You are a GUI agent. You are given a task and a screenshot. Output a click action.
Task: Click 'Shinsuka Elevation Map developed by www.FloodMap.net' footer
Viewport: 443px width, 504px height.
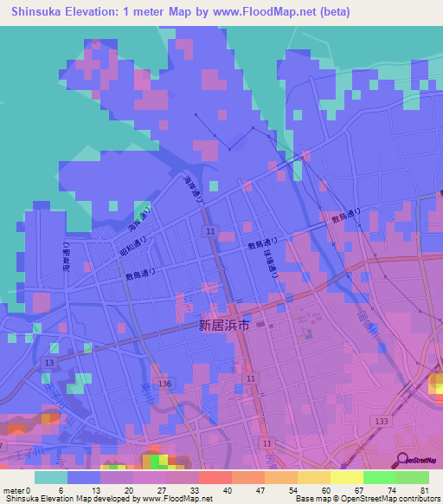click(x=109, y=499)
